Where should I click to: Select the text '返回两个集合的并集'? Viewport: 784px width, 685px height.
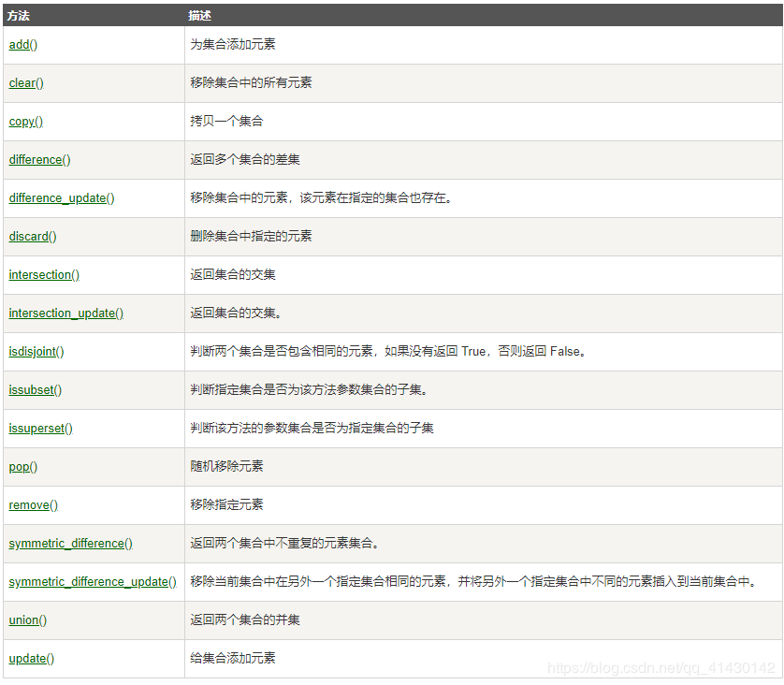pyautogui.click(x=245, y=620)
